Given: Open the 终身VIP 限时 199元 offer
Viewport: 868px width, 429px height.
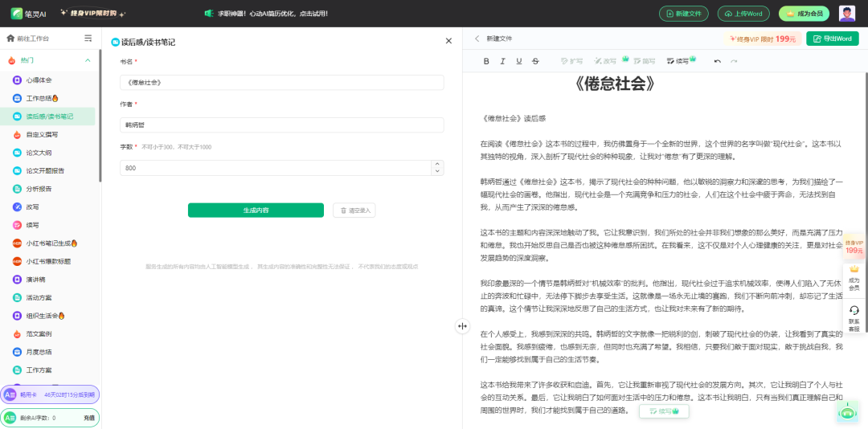Looking at the screenshot, I should (763, 39).
